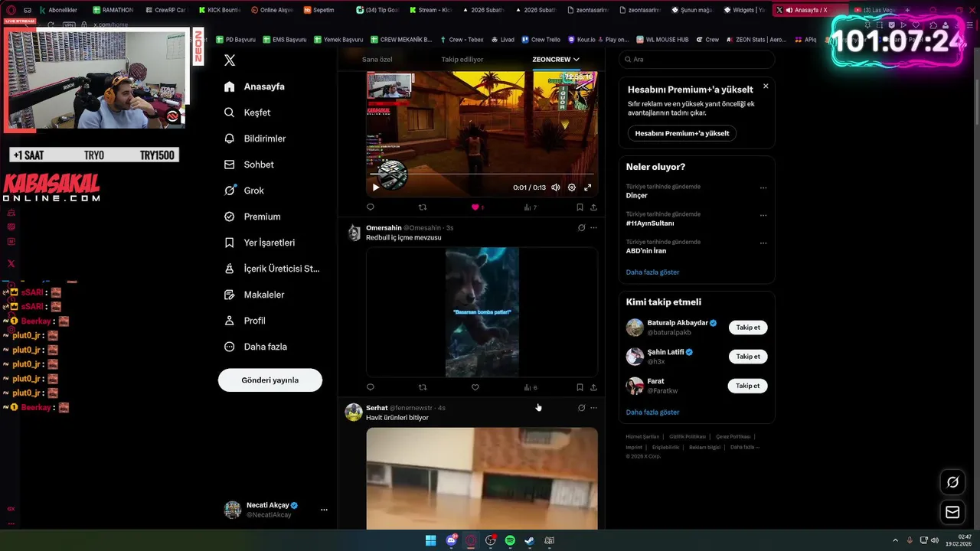Click Daha fazla göster under trends
980x551 pixels.
pos(652,272)
